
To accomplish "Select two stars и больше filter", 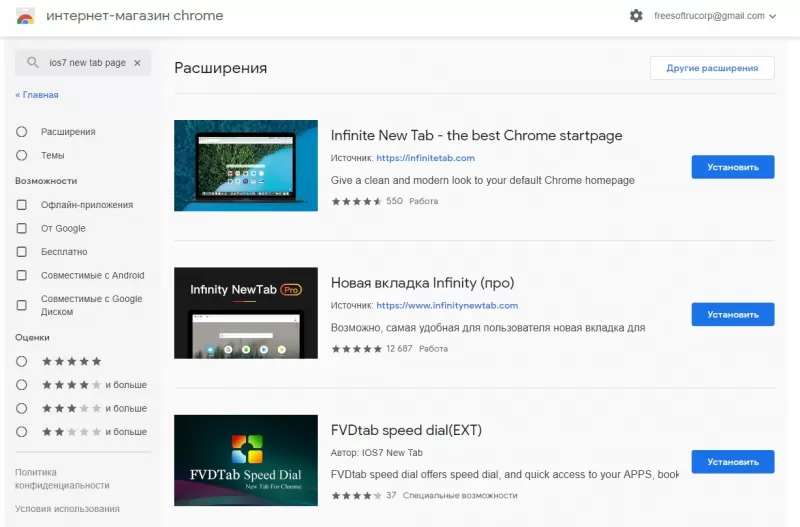I will click(x=21, y=432).
